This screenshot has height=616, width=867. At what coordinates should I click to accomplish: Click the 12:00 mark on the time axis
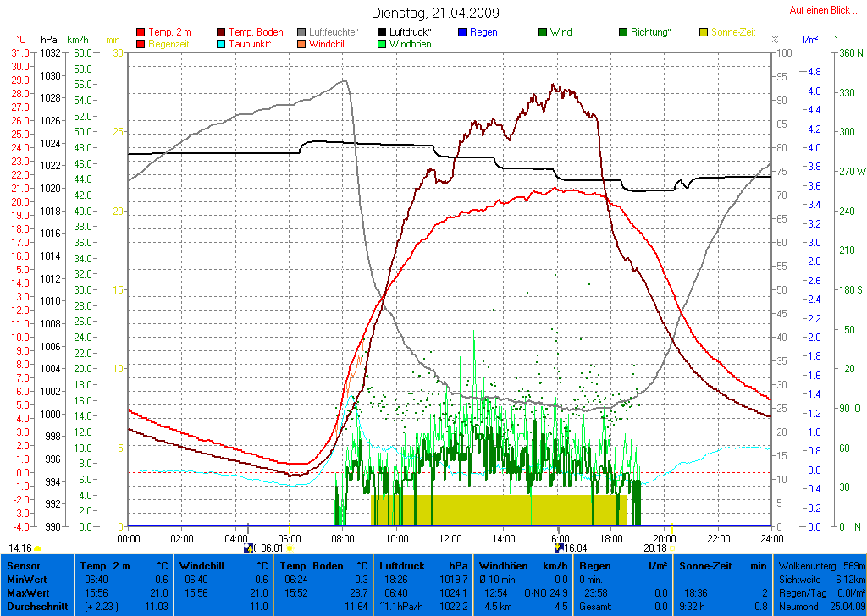tap(450, 537)
